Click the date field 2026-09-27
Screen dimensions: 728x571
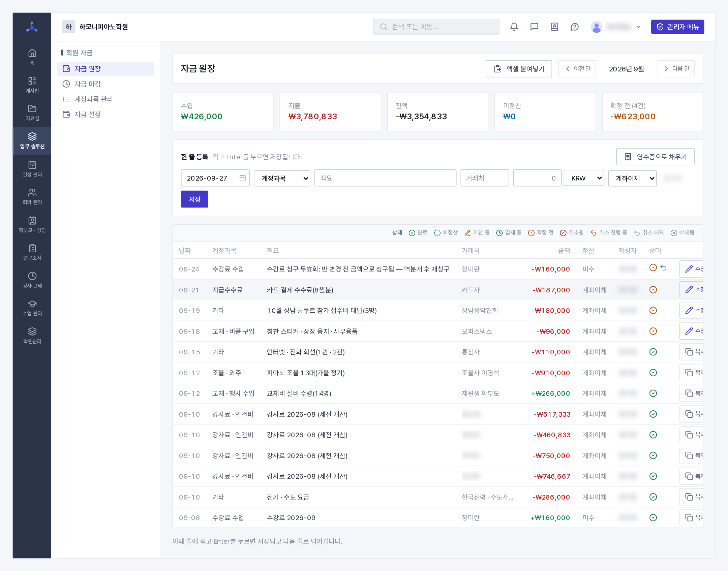215,178
